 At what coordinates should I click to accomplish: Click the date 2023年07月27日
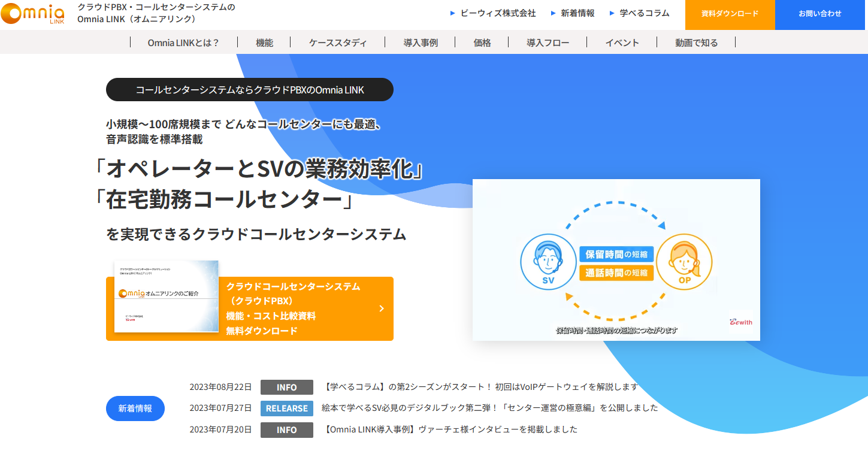(x=220, y=408)
